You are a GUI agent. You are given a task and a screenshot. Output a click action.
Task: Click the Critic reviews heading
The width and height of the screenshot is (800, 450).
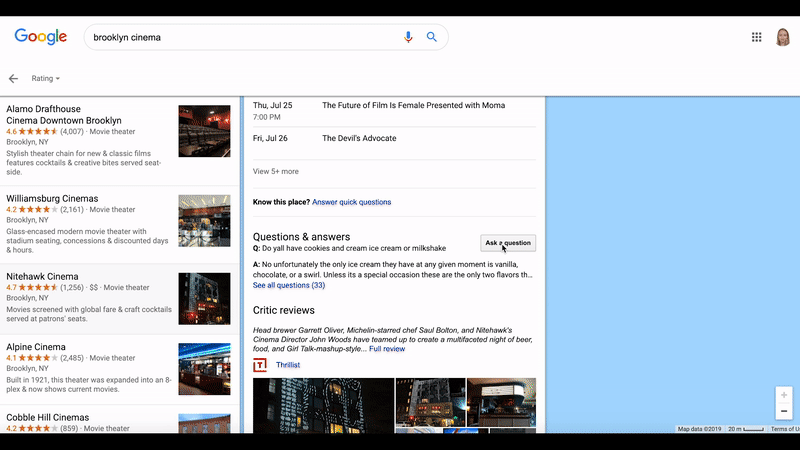click(x=284, y=310)
